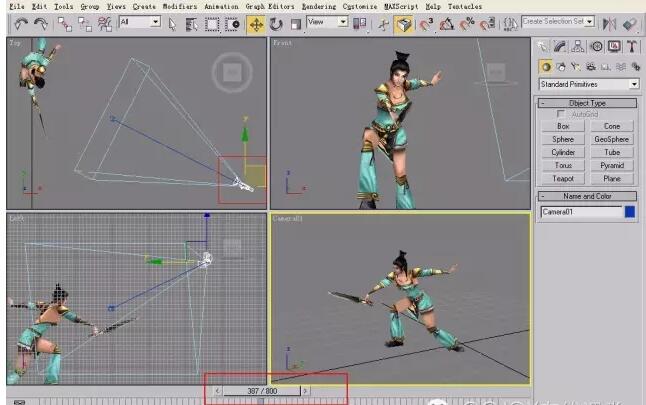
Task: Open the selection filter 'All' dropdown
Action: [156, 21]
